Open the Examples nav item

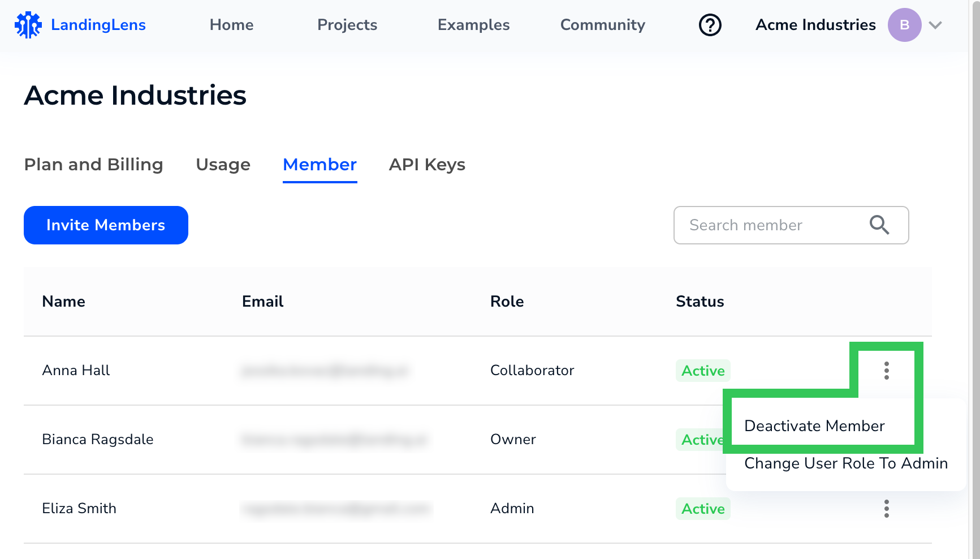pyautogui.click(x=474, y=25)
